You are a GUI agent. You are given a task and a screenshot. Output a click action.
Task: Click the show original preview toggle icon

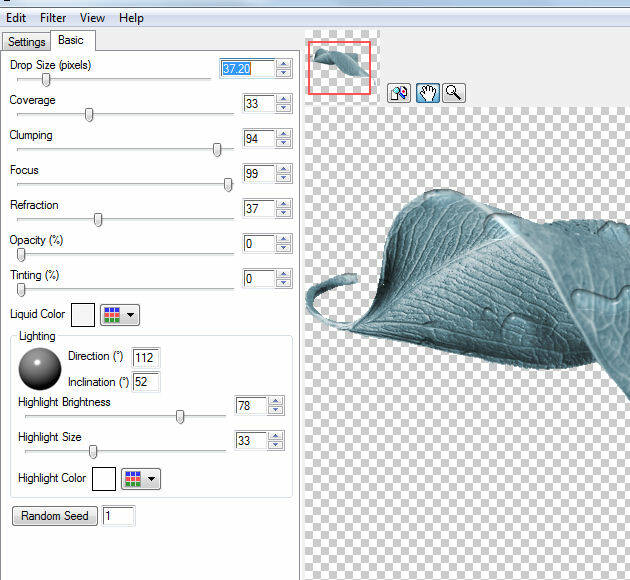399,93
